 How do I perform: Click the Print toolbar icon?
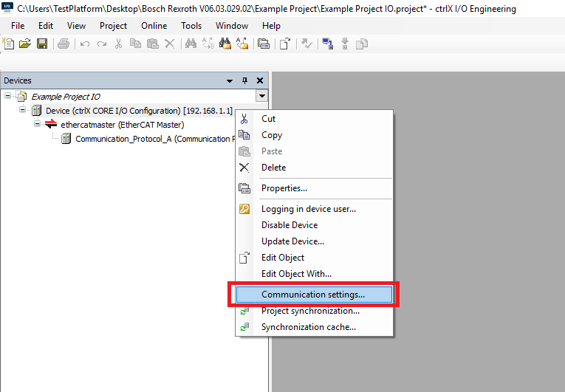[x=64, y=44]
